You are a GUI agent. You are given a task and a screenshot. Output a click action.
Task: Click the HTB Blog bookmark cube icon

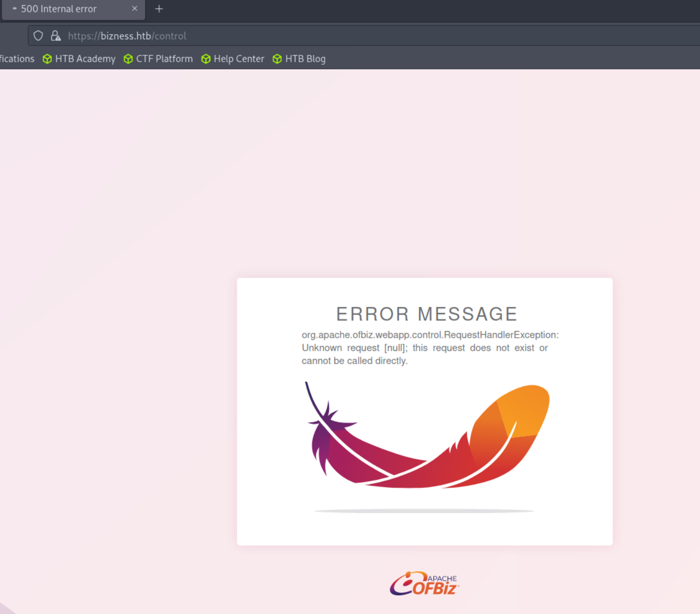click(277, 59)
